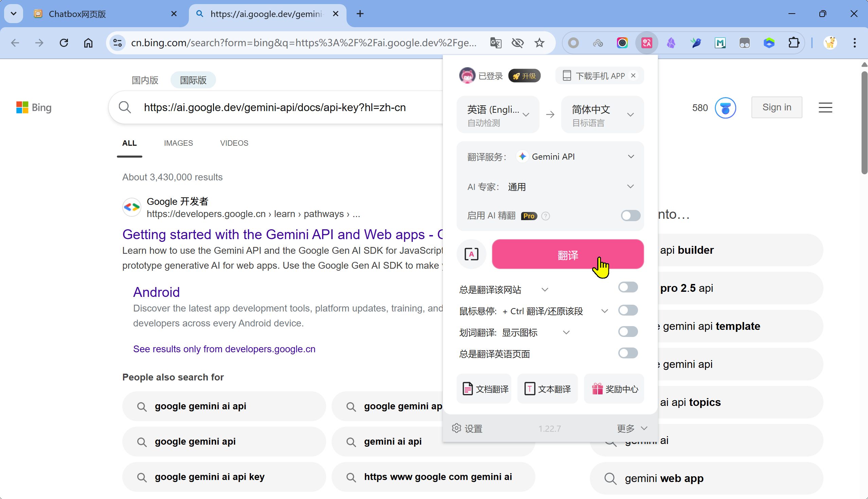Open the Chrome extensions puzzle icon
The image size is (868, 499).
point(794,43)
